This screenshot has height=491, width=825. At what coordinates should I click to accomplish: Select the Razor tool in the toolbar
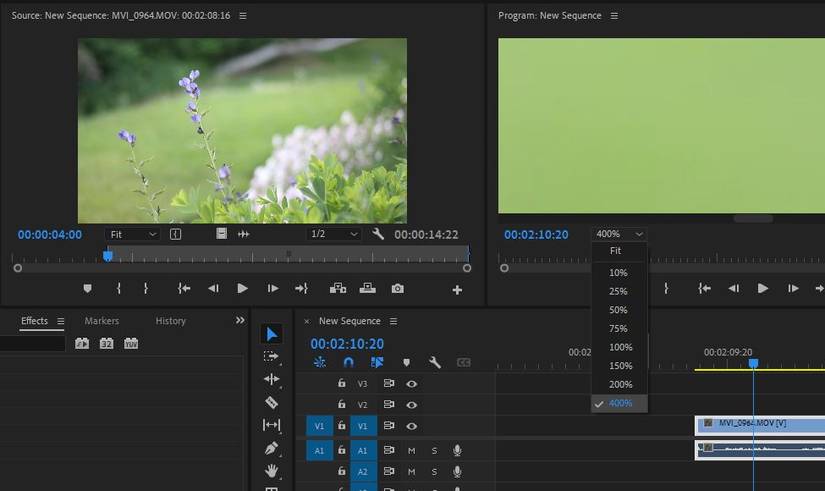(271, 402)
